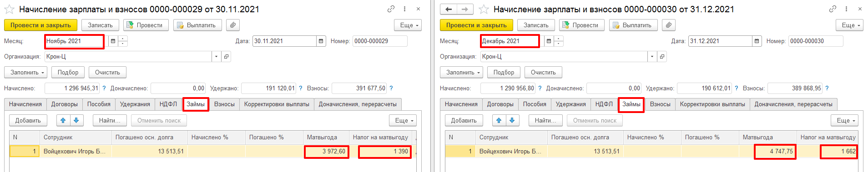Open Крон-Ц organization card in left document
Image resolution: width=868 pixels, height=172 pixels.
click(x=226, y=57)
